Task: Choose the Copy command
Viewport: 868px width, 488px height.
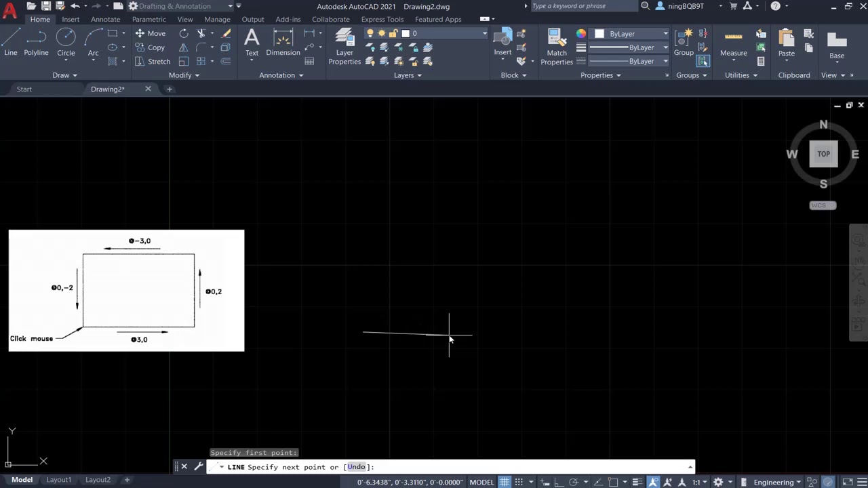Action: click(150, 47)
